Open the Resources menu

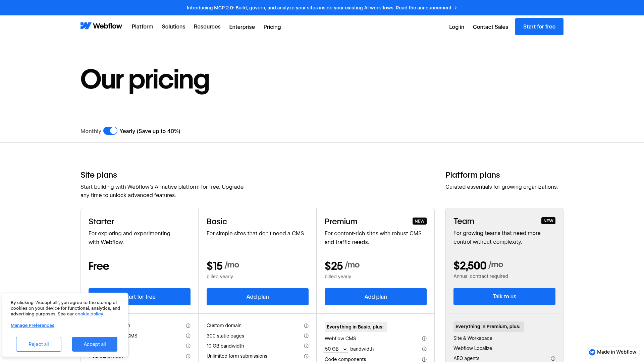pos(207,27)
